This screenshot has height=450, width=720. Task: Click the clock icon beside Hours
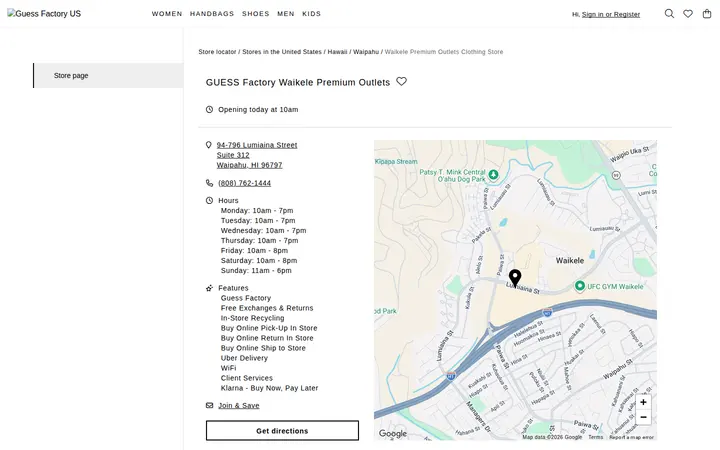[209, 200]
